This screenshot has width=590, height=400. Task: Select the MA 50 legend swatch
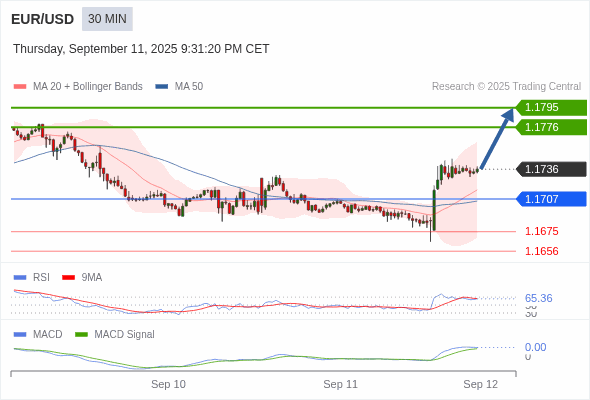[162, 87]
